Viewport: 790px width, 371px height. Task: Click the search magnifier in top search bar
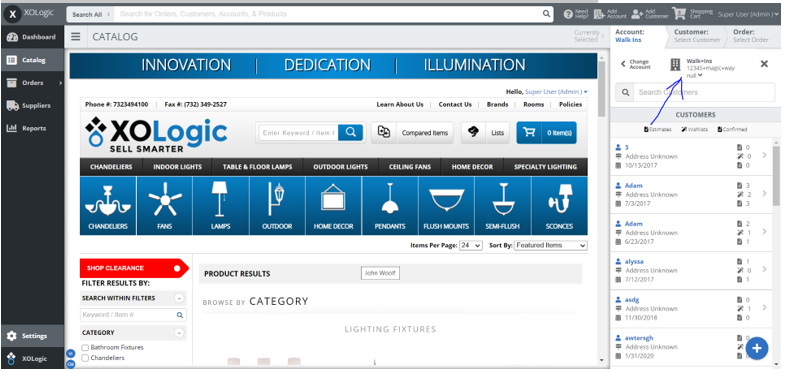547,14
